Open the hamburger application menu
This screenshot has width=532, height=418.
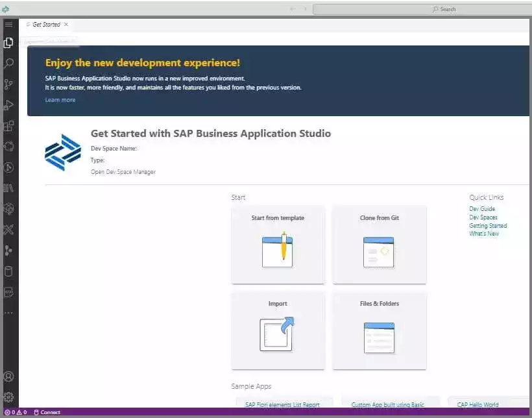point(9,25)
